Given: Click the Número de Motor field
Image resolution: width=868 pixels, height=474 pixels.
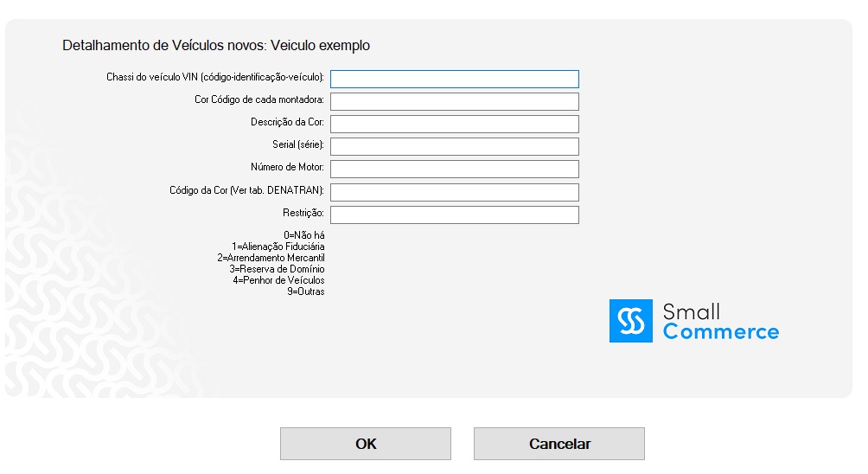Looking at the screenshot, I should [x=454, y=169].
